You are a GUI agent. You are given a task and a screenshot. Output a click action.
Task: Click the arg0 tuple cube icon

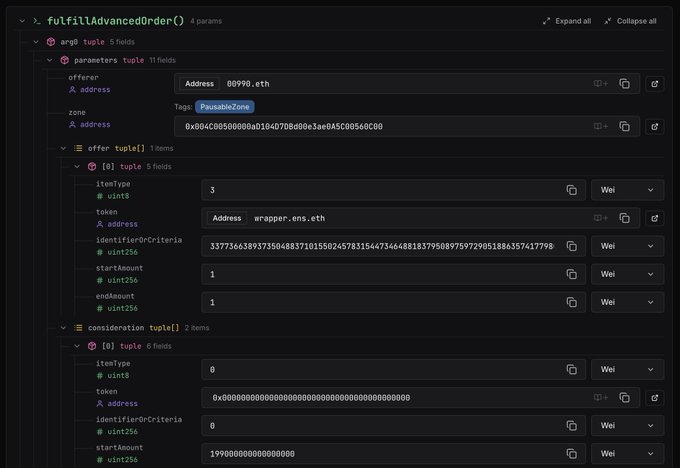click(x=51, y=42)
